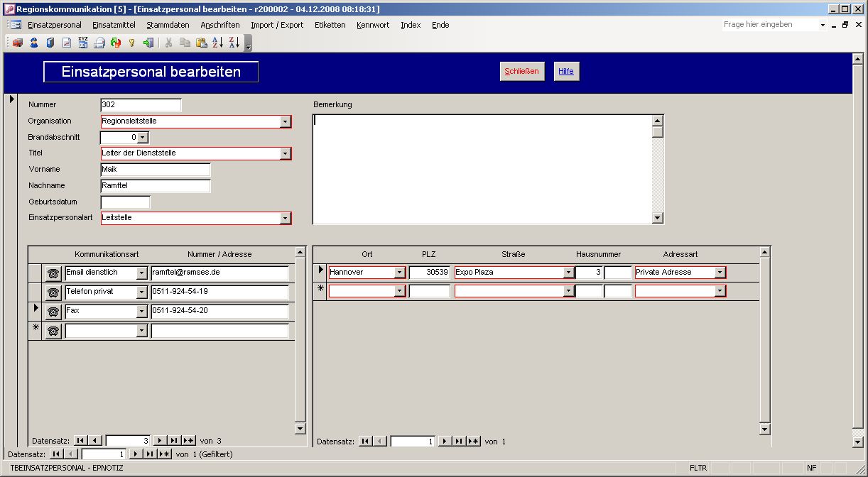The height and width of the screenshot is (477, 868).
Task: Click the copy pages toolbar icon
Action: click(x=185, y=43)
